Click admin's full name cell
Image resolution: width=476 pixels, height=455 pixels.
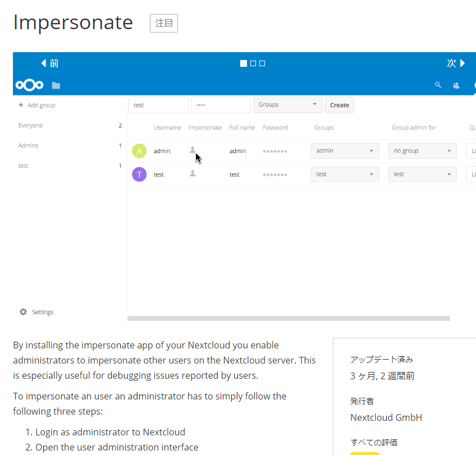[237, 151]
